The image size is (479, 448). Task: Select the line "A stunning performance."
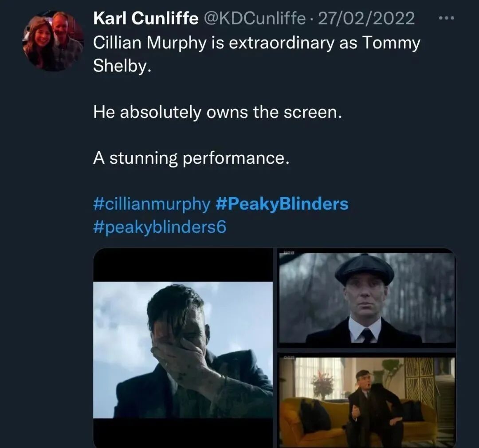pos(191,158)
